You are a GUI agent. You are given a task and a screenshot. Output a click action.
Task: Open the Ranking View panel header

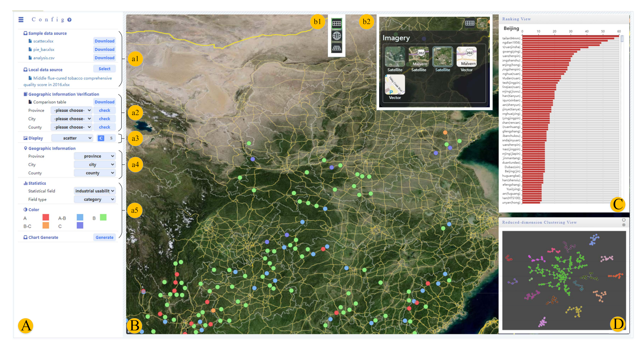pyautogui.click(x=516, y=19)
